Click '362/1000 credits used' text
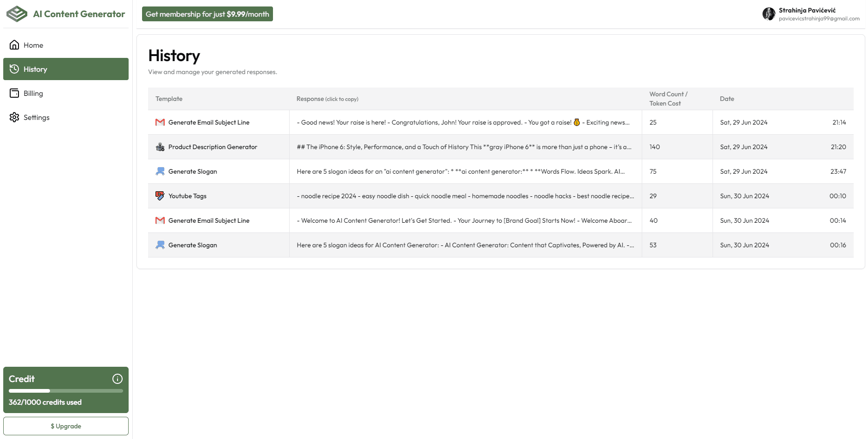This screenshot has width=868, height=439. (45, 402)
